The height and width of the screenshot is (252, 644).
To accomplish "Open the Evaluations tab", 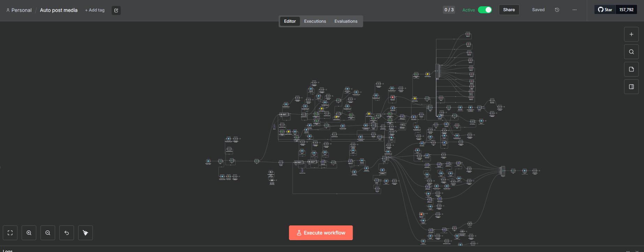I will [346, 21].
